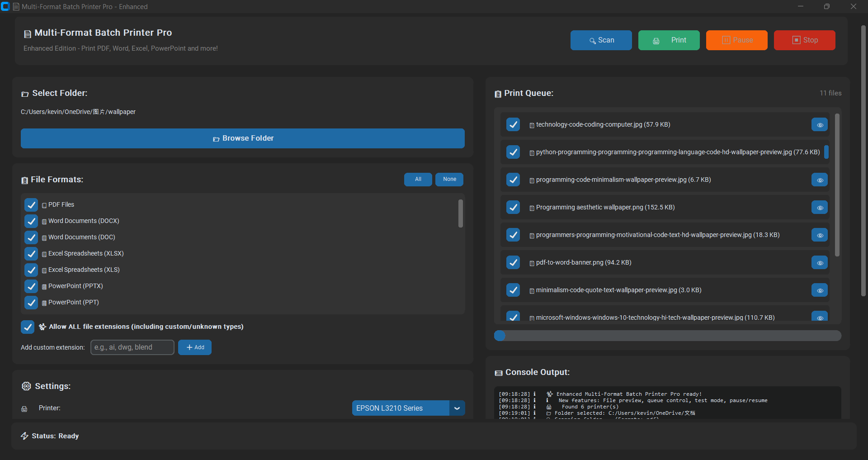Select All file formats
The width and height of the screenshot is (868, 460).
[x=418, y=180]
